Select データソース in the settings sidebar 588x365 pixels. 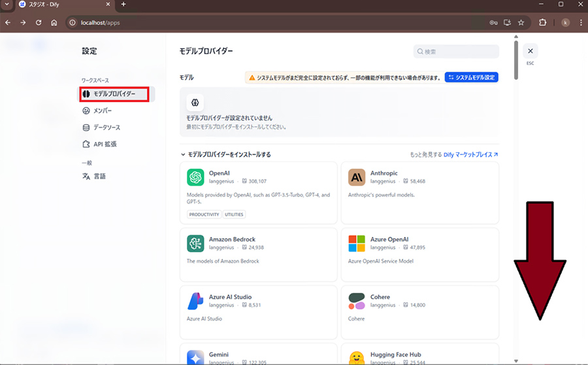coord(106,128)
